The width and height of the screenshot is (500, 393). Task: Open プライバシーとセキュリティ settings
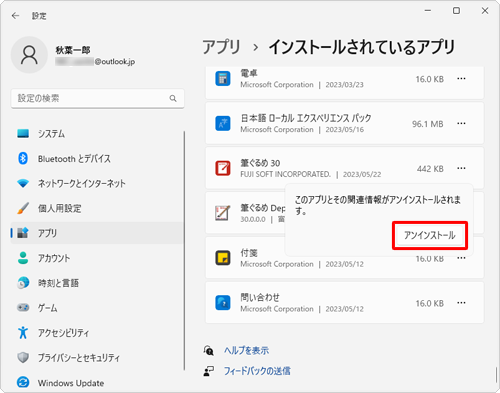(97, 358)
